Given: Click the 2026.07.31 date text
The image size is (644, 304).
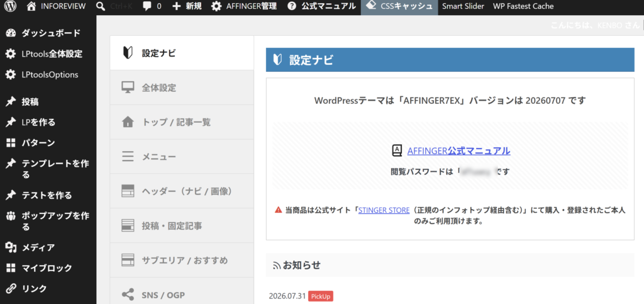Looking at the screenshot, I should (x=287, y=296).
